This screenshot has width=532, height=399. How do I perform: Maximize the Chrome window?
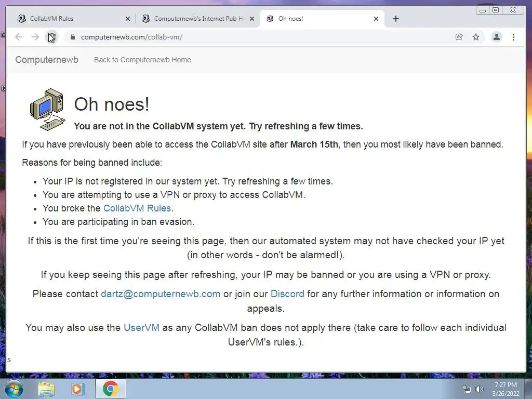click(x=495, y=10)
